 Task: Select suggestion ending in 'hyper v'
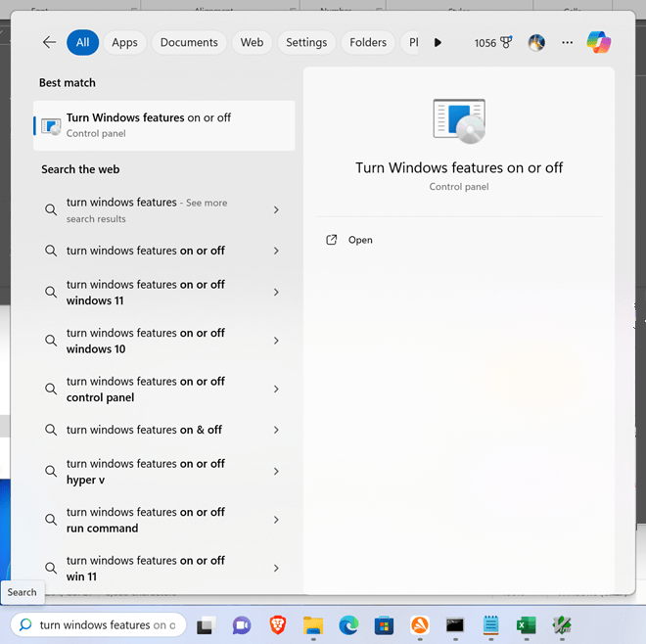(x=146, y=472)
